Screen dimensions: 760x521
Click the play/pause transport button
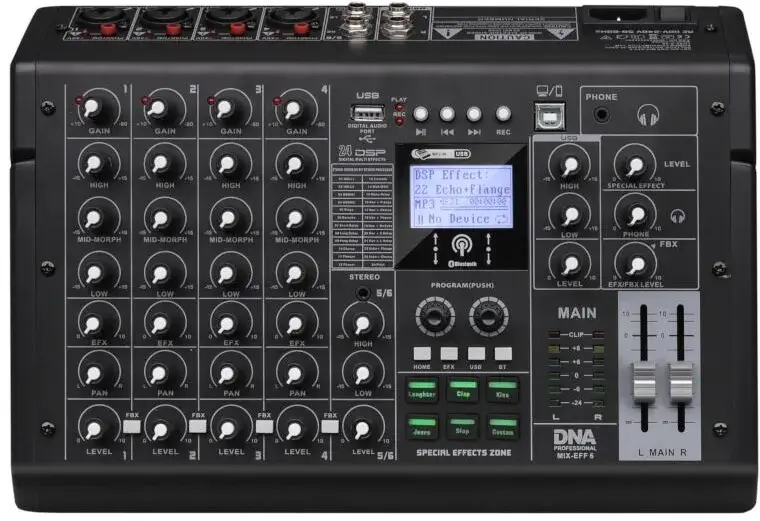pos(420,114)
